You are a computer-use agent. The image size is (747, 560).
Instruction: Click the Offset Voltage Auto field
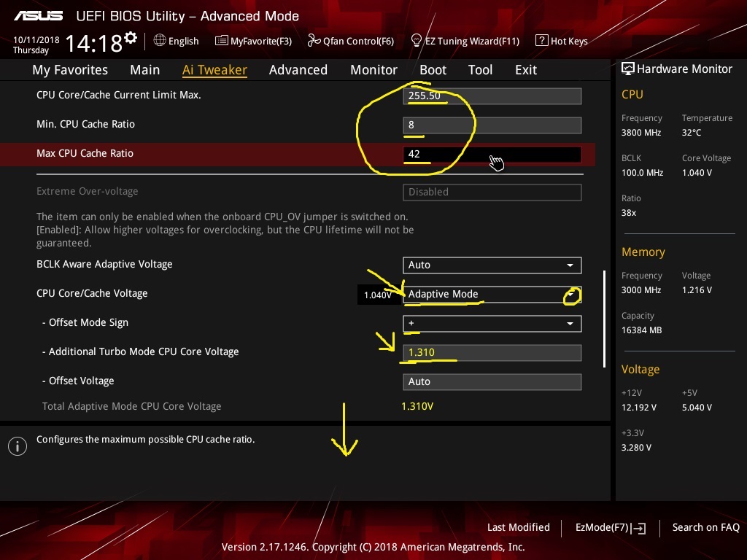coord(492,381)
